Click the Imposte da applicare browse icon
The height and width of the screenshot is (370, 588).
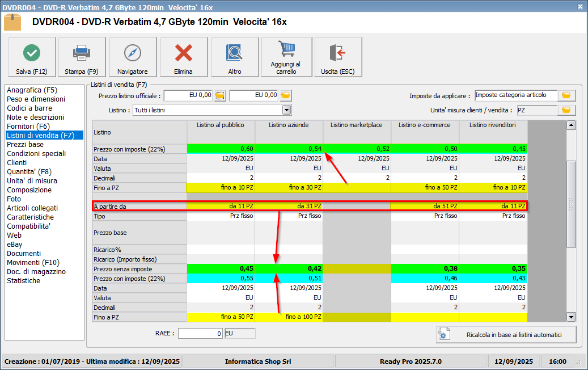coord(566,95)
